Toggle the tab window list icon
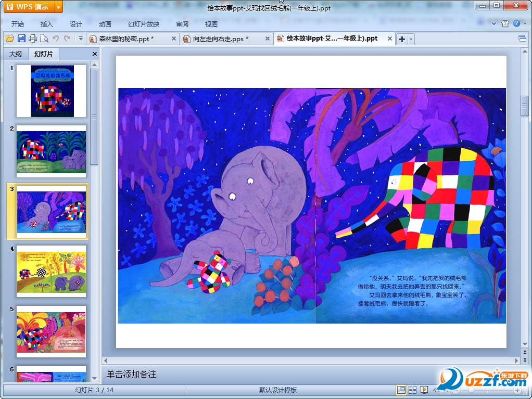The image size is (532, 399). click(523, 38)
